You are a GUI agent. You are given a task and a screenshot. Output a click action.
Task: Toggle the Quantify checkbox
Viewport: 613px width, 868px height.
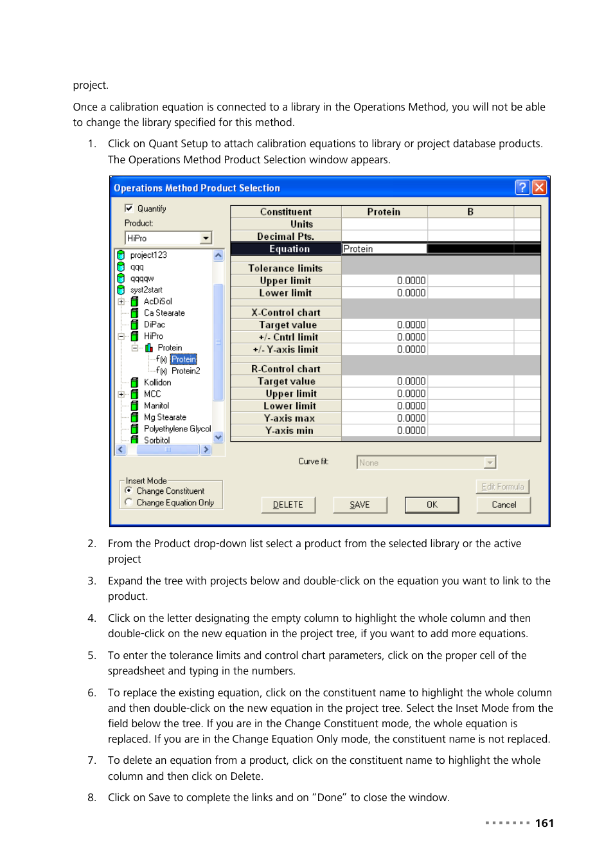pos(129,208)
